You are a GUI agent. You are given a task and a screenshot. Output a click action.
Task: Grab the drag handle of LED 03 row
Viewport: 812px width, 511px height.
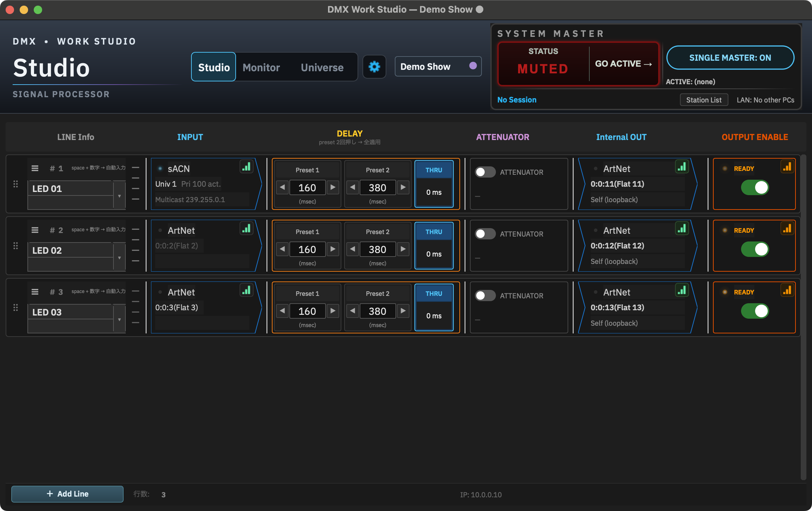tap(15, 307)
